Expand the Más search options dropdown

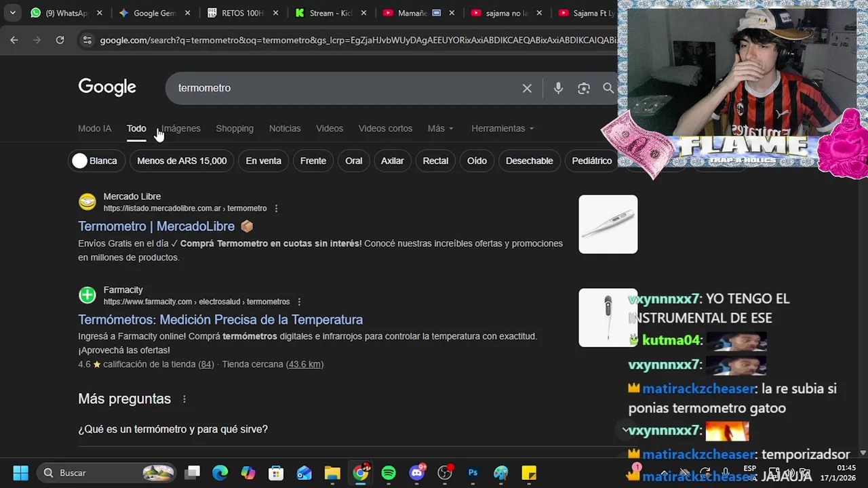click(x=440, y=128)
